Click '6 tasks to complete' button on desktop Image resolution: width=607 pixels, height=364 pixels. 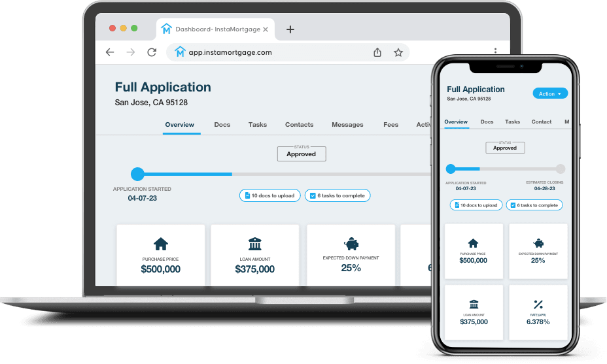coord(338,195)
